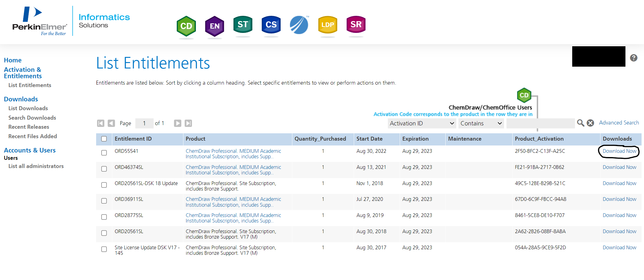
Task: Go to the next page arrow
Action: pyautogui.click(x=178, y=123)
